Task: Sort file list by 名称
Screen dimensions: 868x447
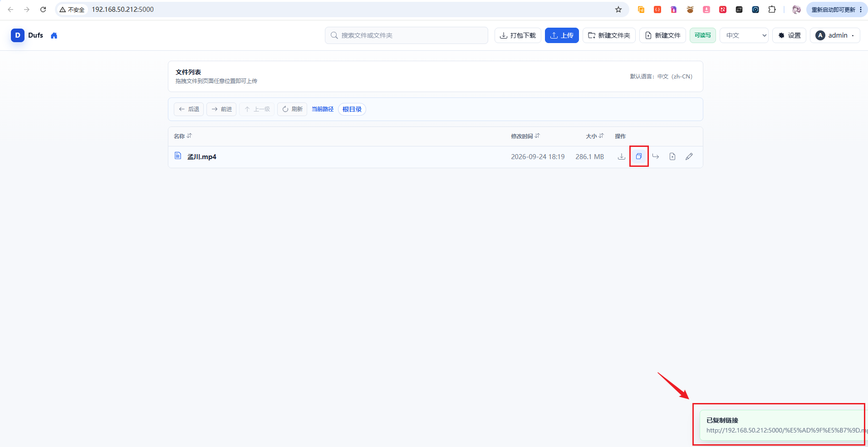Action: coord(183,136)
